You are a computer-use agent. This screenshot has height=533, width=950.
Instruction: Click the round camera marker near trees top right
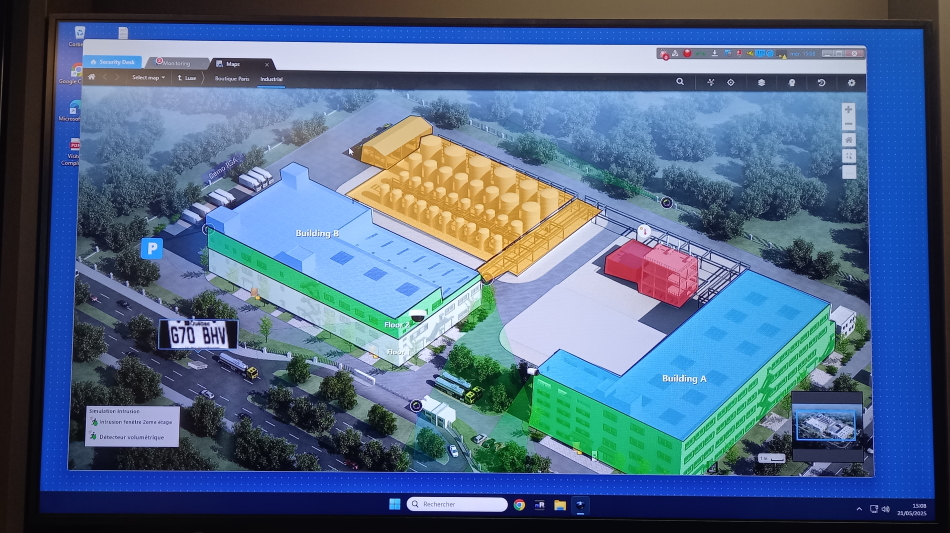point(666,203)
